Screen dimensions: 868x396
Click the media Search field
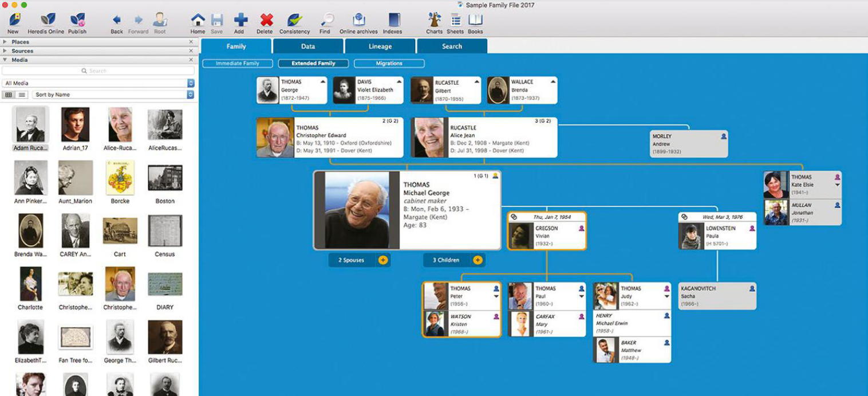pos(98,70)
